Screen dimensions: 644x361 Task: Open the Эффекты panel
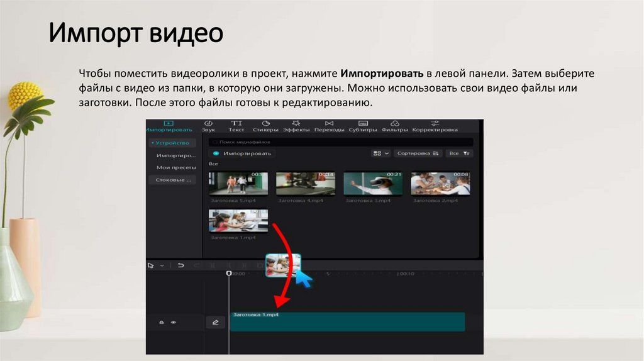click(296, 126)
